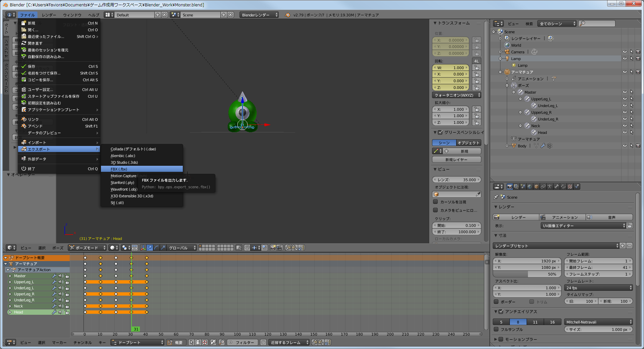644x349 pixels.
Task: Open the Bone Constraints properties tab
Action: click(563, 187)
